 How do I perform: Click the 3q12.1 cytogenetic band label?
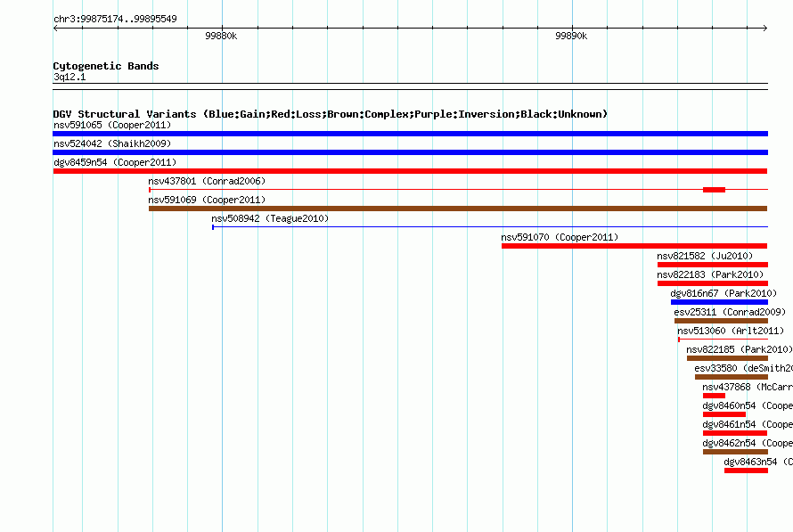click(69, 77)
